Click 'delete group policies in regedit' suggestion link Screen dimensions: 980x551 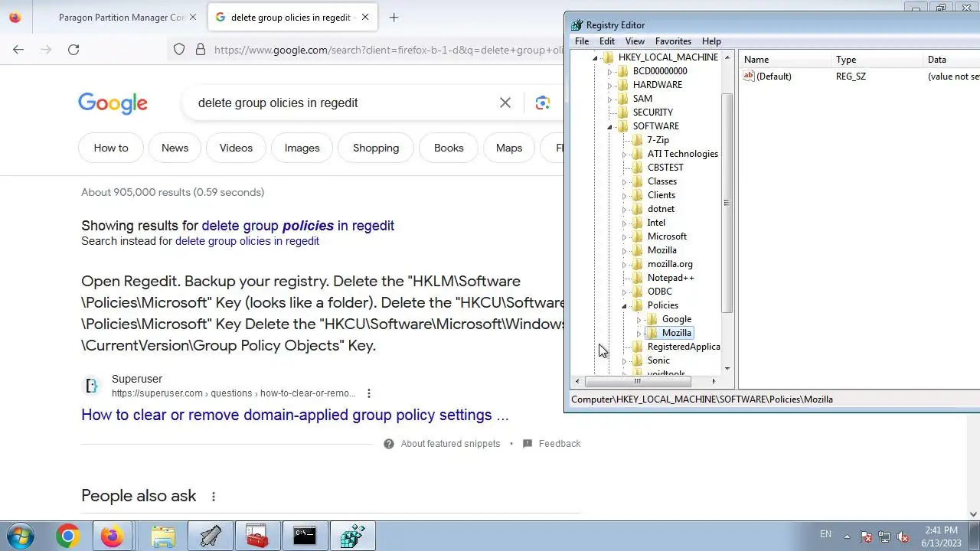click(298, 226)
